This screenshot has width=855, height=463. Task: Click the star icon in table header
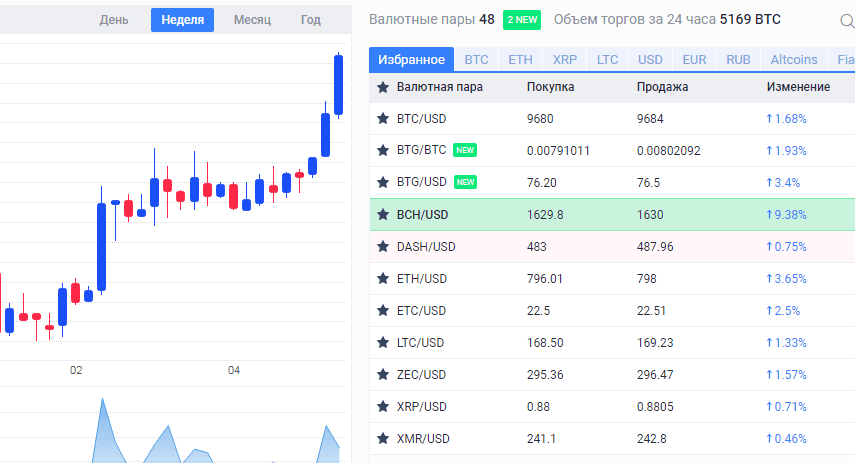click(383, 87)
